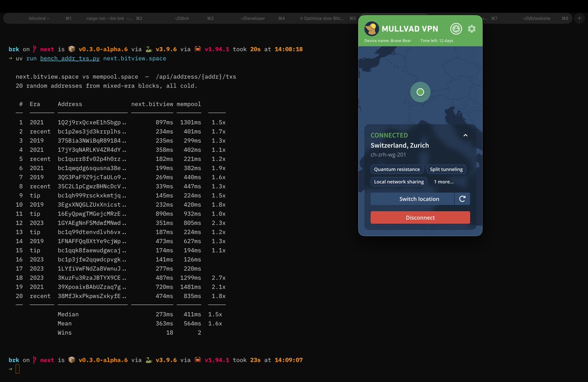Screen dimensions: 588x382
Task: Open Mullvad account profile icon
Action: [x=456, y=29]
